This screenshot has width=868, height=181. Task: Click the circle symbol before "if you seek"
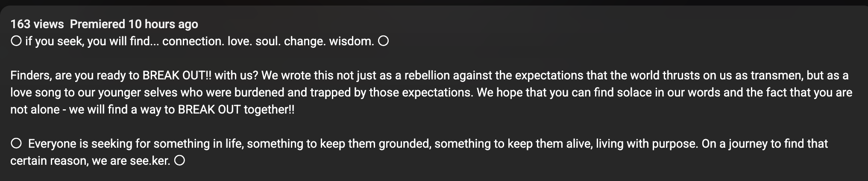pos(16,41)
